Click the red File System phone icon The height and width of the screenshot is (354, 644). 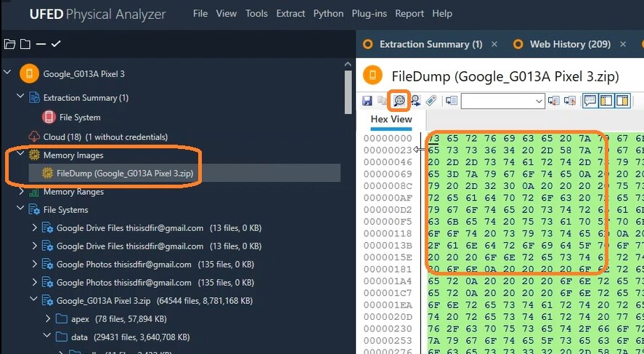coord(49,117)
